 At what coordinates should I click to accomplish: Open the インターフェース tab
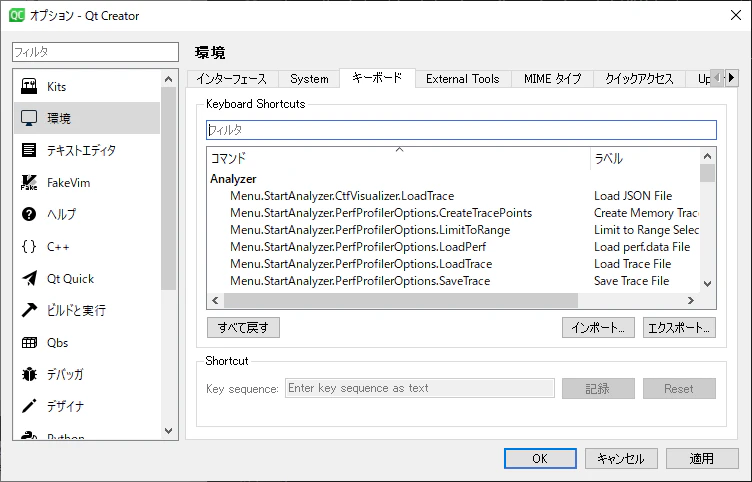click(232, 79)
